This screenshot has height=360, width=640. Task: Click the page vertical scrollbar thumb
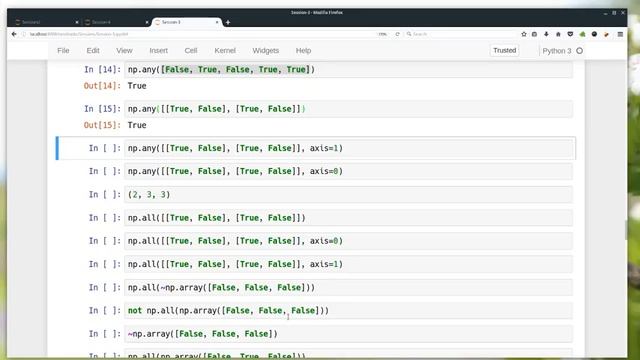626,230
